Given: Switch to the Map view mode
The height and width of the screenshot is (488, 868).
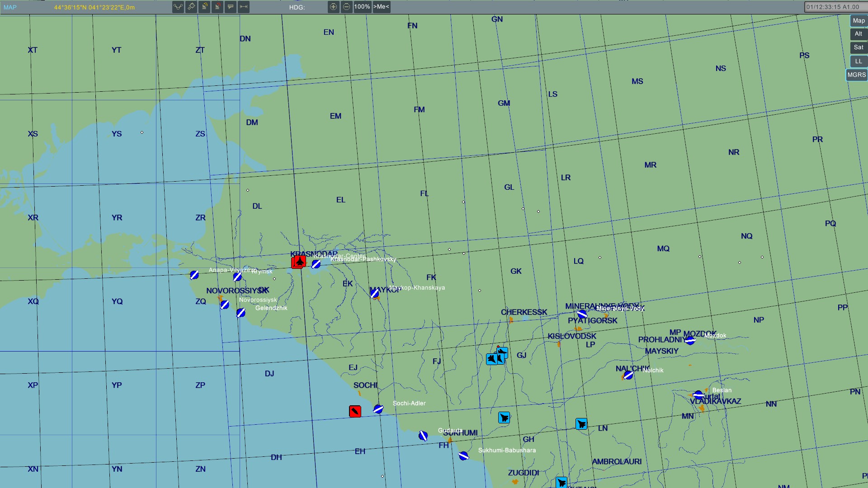Looking at the screenshot, I should click(859, 21).
